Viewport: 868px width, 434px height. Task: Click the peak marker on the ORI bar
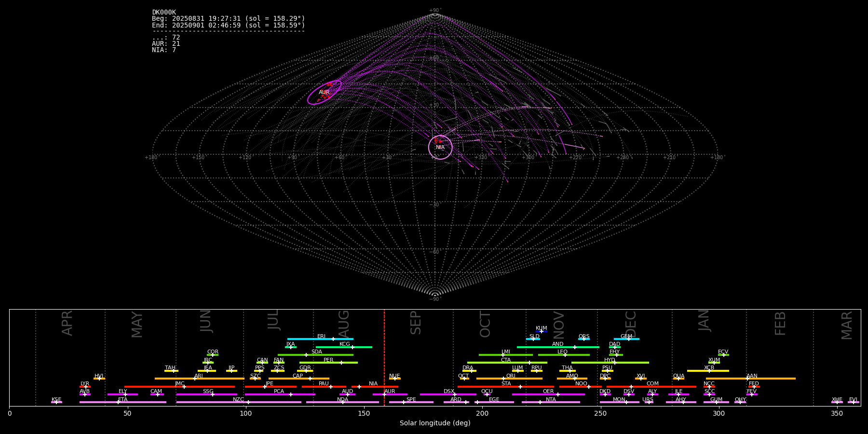click(503, 379)
